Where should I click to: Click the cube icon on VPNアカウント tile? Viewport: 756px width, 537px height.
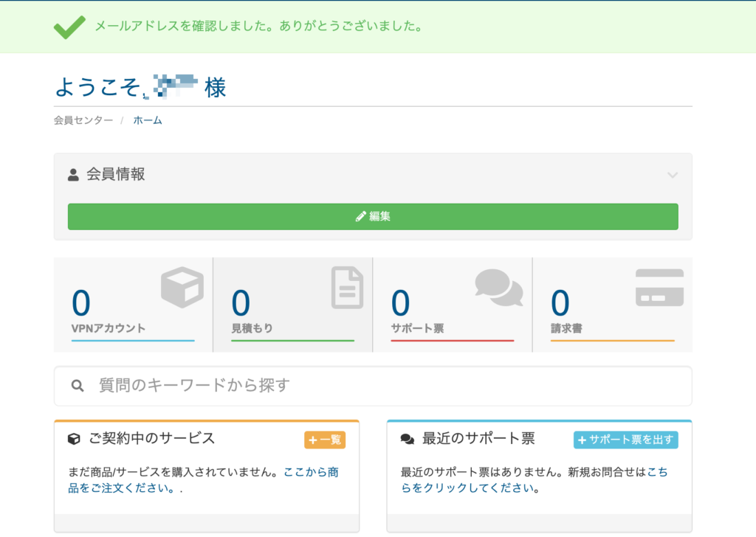182,287
